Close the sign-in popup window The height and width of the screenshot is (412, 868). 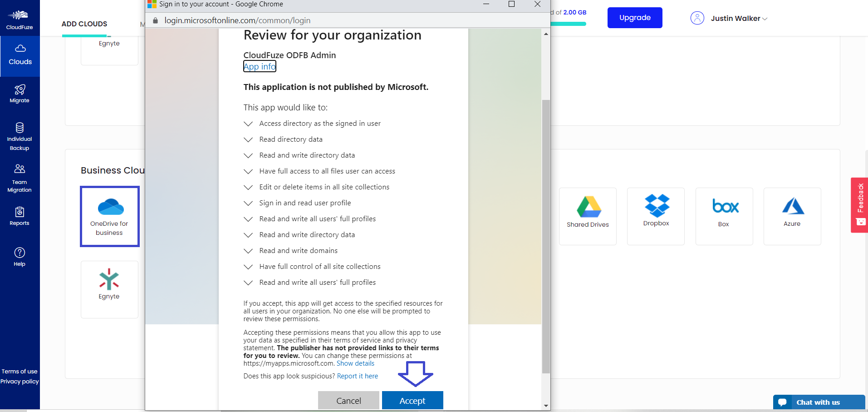click(x=537, y=4)
